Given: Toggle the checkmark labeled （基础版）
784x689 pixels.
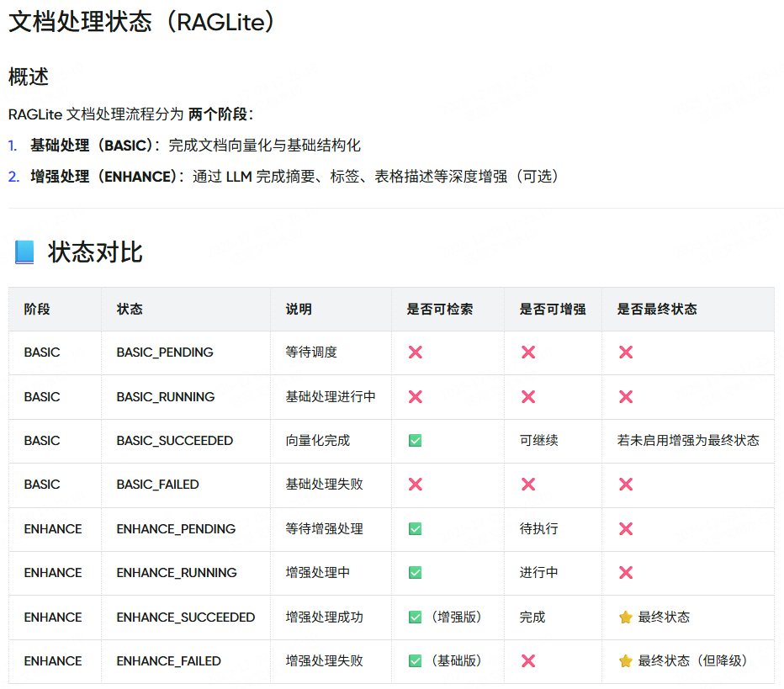Looking at the screenshot, I should 414,661.
